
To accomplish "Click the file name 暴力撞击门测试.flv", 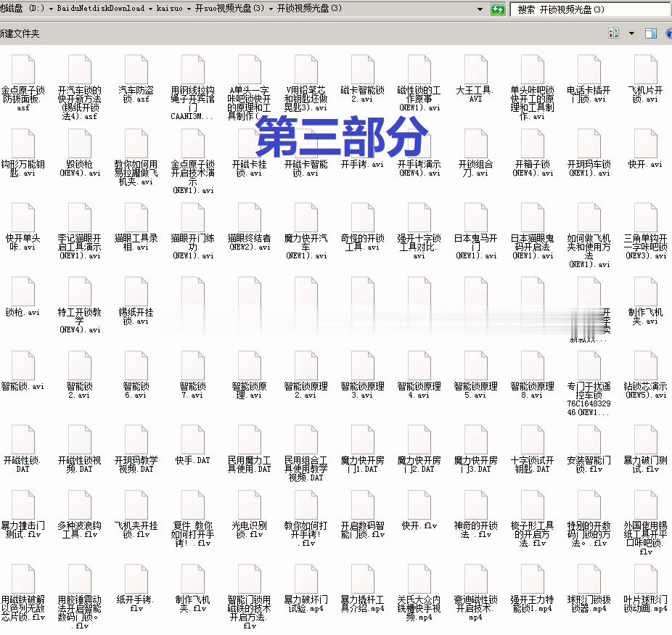I will point(23,530).
